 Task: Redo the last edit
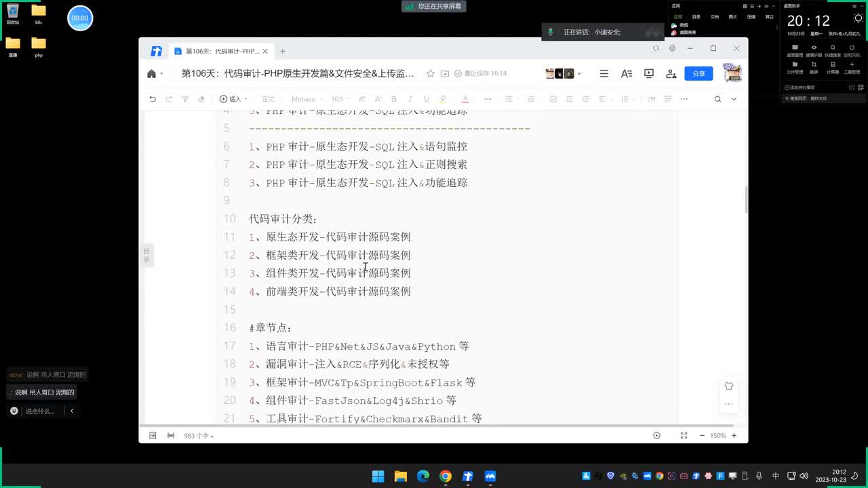pos(169,99)
